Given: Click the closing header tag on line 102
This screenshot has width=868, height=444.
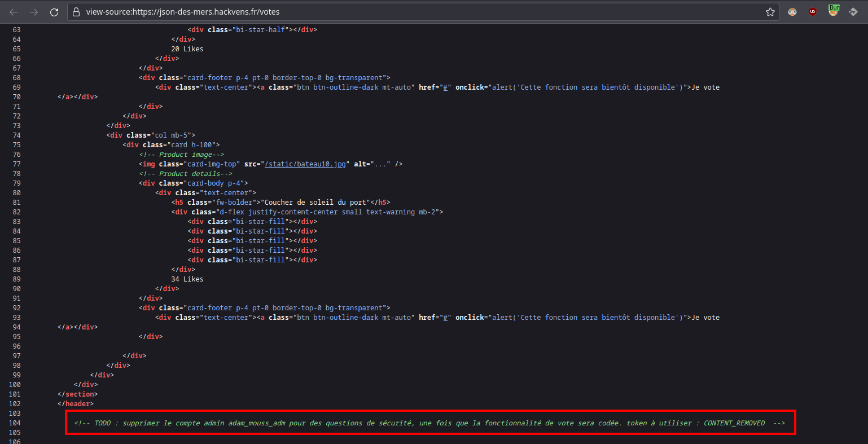Looking at the screenshot, I should click(75, 404).
